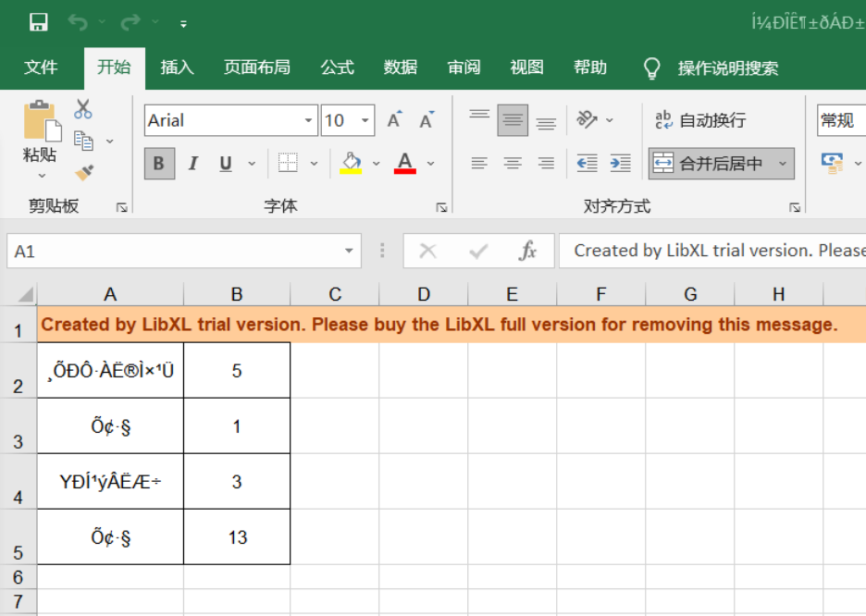This screenshot has height=616, width=866.
Task: Click the 合并后居中 merge and center button
Action: click(711, 164)
